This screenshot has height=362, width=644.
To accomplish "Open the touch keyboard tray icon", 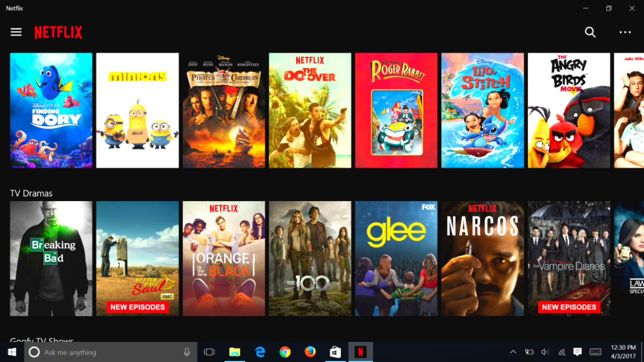I will click(595, 352).
